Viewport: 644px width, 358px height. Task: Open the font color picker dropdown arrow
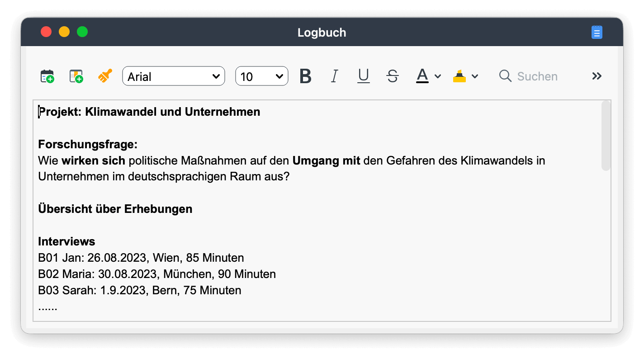pos(437,76)
